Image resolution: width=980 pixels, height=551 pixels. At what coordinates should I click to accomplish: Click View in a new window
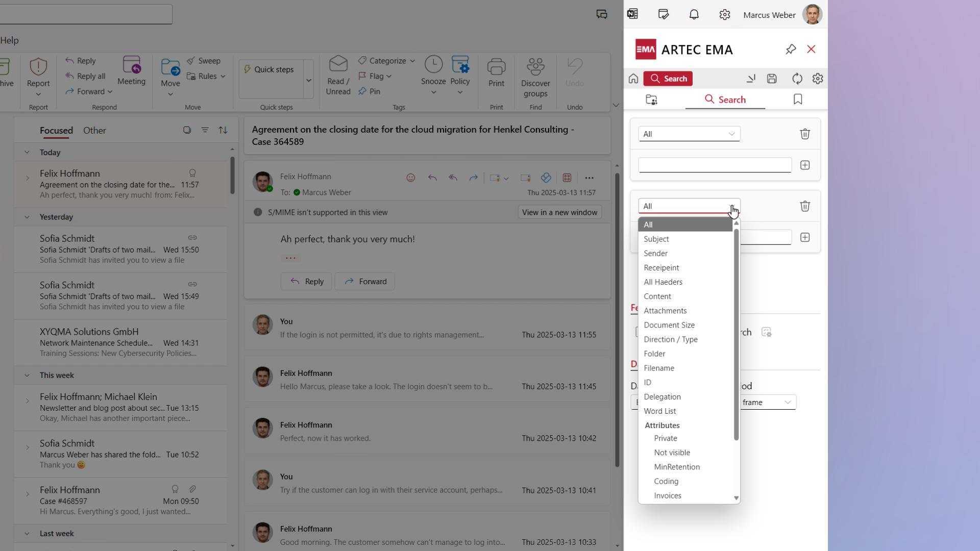point(559,212)
